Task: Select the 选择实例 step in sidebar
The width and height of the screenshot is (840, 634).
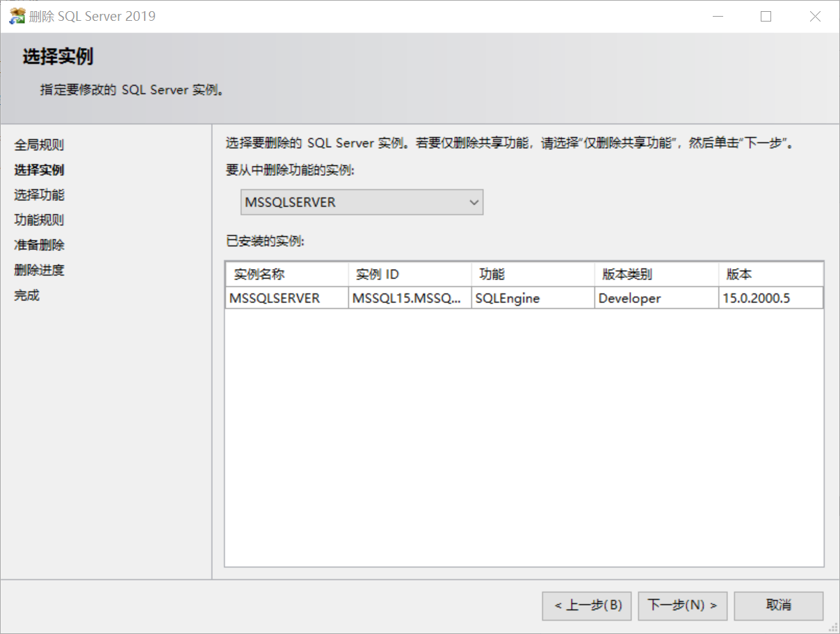Action: [x=39, y=170]
